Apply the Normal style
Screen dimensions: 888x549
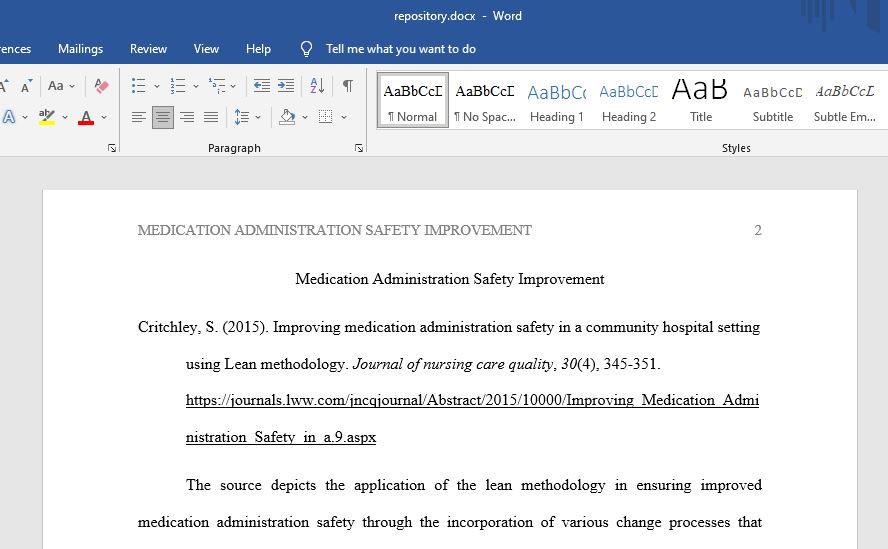click(x=413, y=100)
